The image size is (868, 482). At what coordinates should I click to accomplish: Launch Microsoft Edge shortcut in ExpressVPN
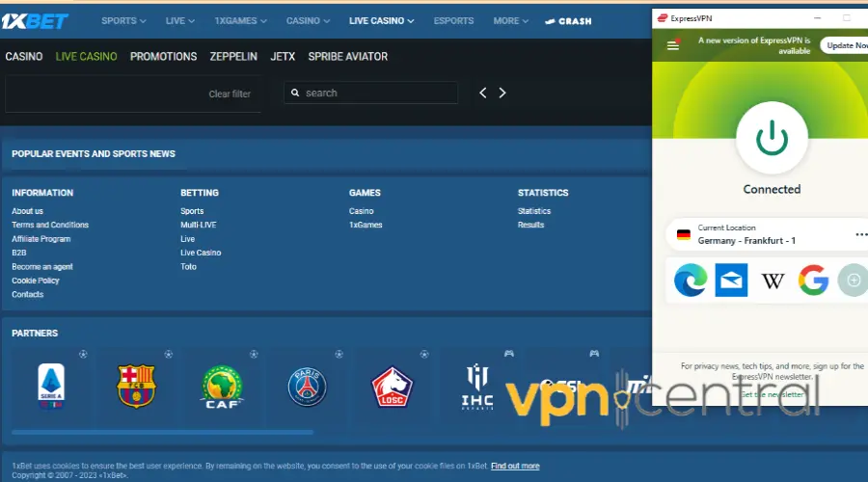691,280
